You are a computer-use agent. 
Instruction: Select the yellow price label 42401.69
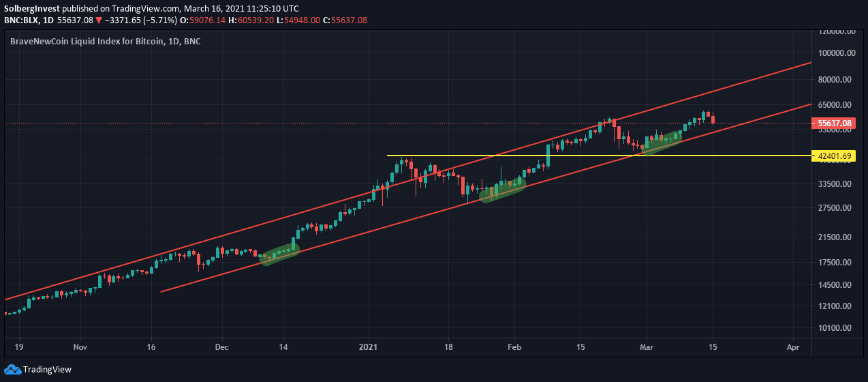[834, 156]
